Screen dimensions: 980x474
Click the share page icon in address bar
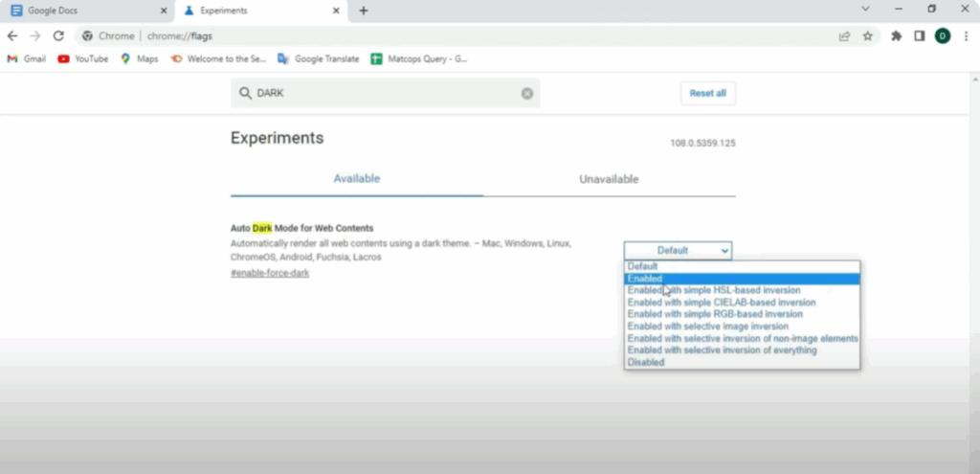coord(844,36)
